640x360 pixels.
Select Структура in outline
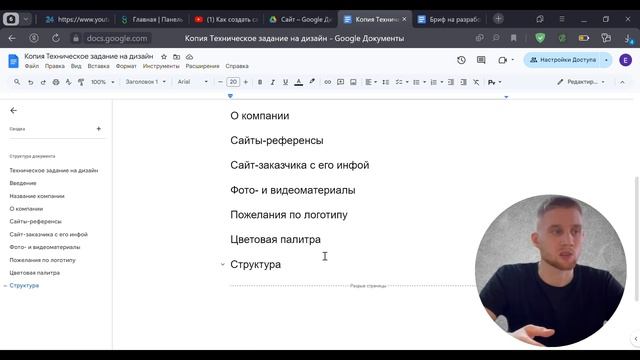click(x=24, y=285)
